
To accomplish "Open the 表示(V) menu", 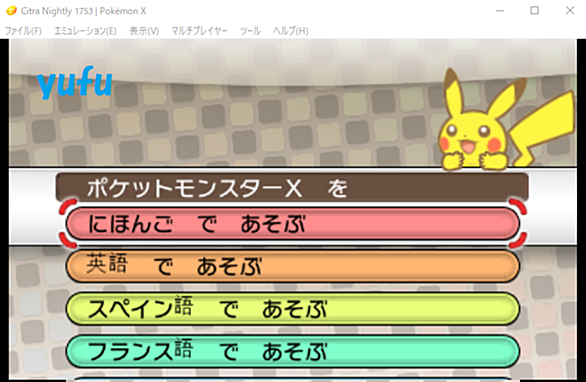I will click(144, 31).
